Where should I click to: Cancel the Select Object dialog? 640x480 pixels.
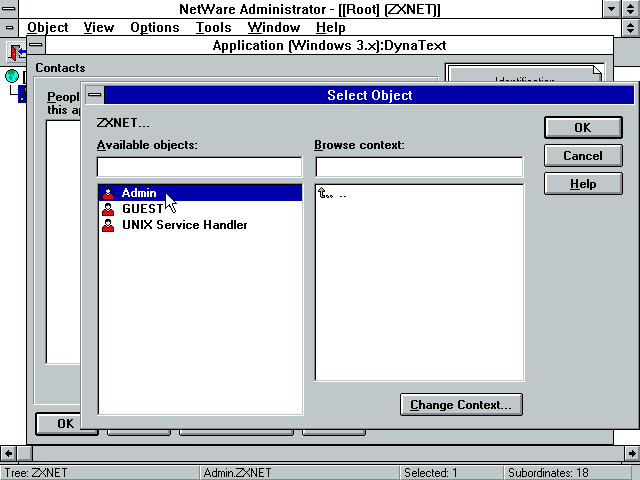click(x=583, y=156)
